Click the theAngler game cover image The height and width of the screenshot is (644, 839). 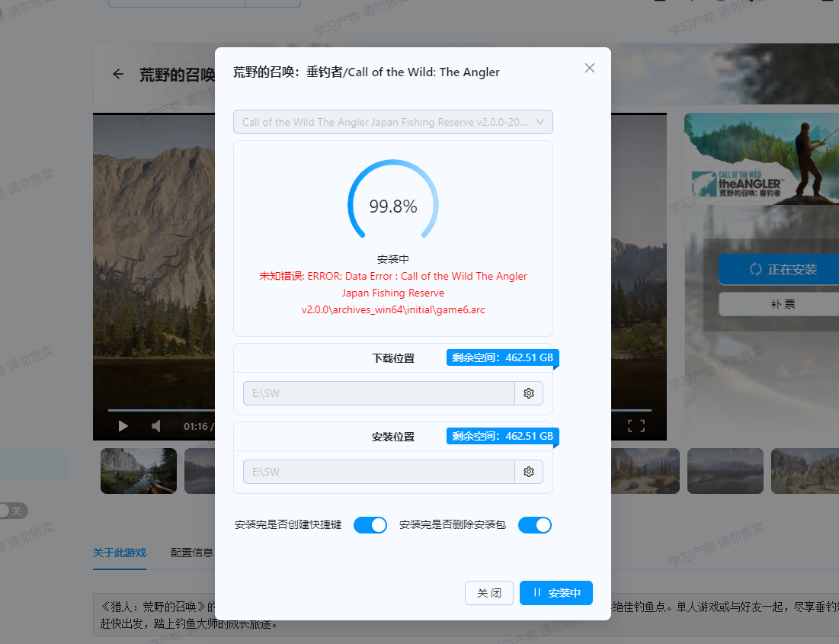(x=761, y=159)
